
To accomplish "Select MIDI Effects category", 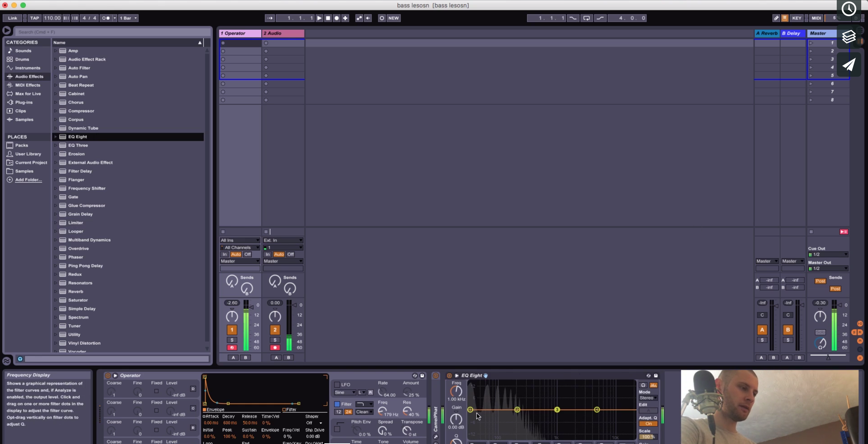I will click(28, 85).
